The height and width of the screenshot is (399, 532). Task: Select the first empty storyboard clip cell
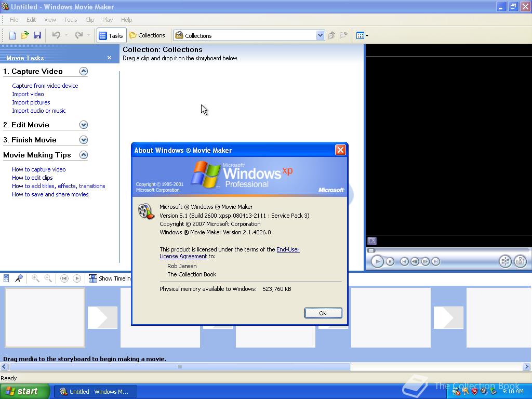click(45, 317)
